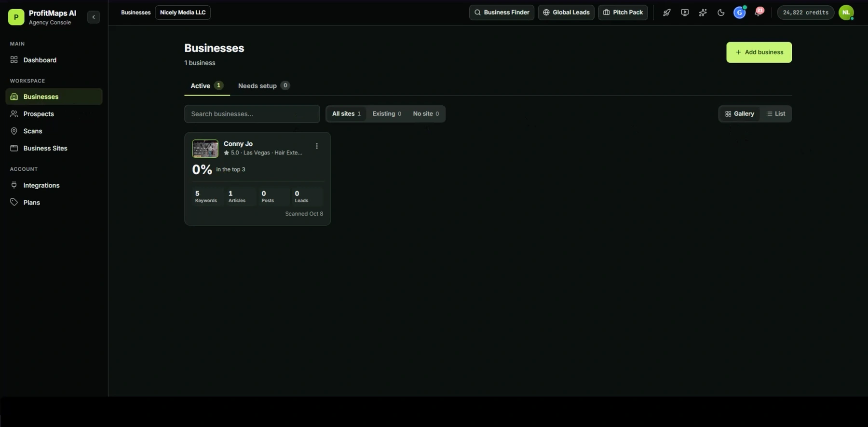868x427 pixels.
Task: Open the Nicely Media LLC workspace selector
Action: [183, 13]
